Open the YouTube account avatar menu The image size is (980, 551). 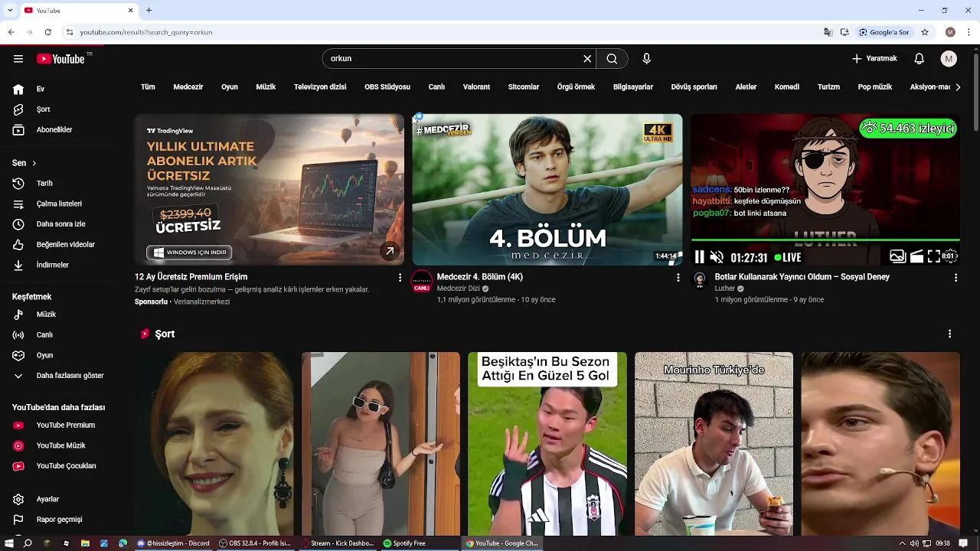(x=949, y=59)
